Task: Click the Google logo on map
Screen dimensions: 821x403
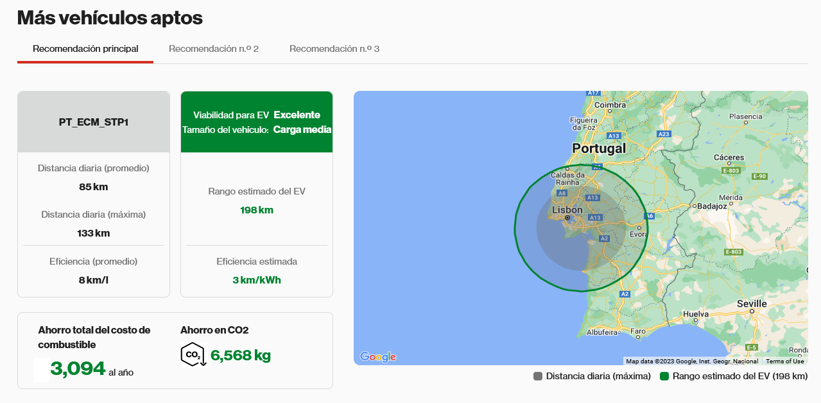Action: coord(378,357)
